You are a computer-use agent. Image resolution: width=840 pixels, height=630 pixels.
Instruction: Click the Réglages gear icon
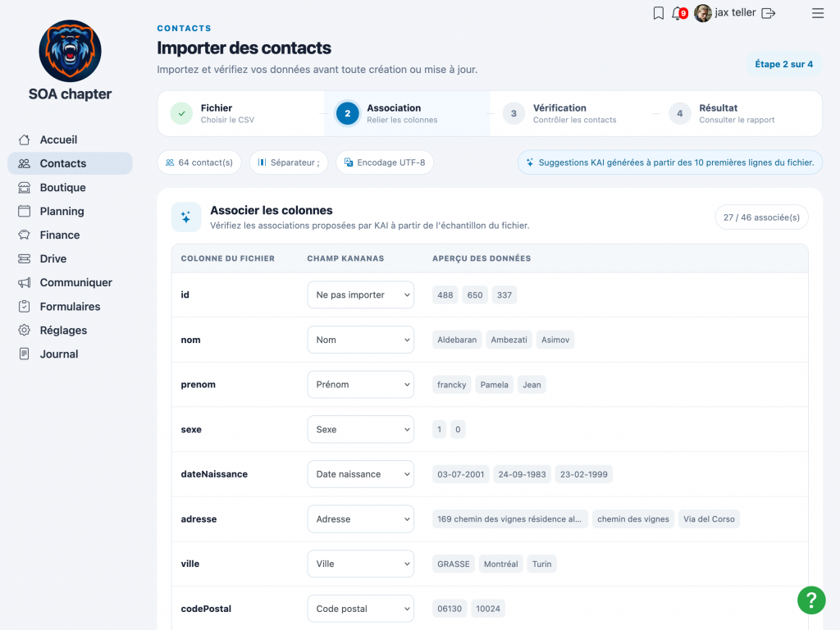24,330
